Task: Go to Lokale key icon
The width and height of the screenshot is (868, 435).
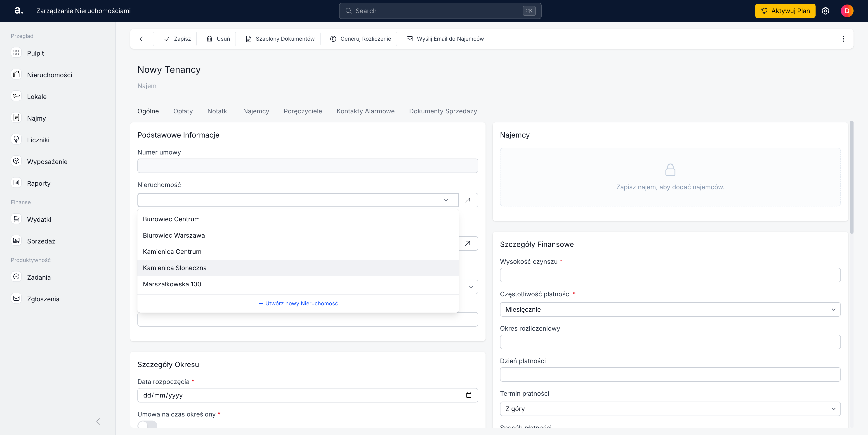Action: pyautogui.click(x=16, y=96)
